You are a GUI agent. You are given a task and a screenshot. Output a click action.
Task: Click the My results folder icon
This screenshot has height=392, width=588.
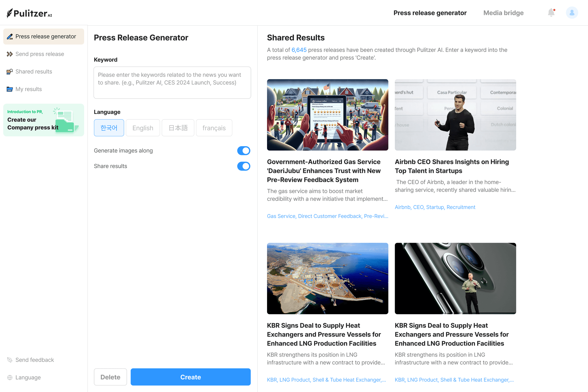click(10, 89)
